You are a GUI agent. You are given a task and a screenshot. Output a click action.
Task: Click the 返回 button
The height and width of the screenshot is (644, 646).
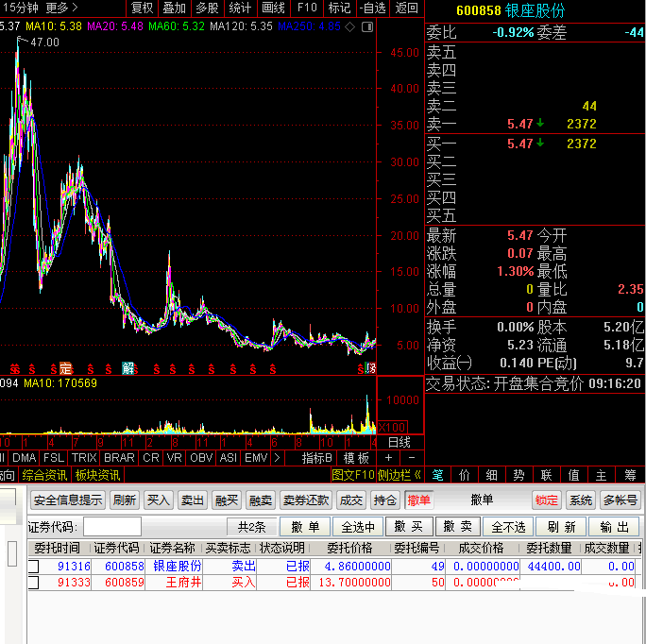click(406, 8)
